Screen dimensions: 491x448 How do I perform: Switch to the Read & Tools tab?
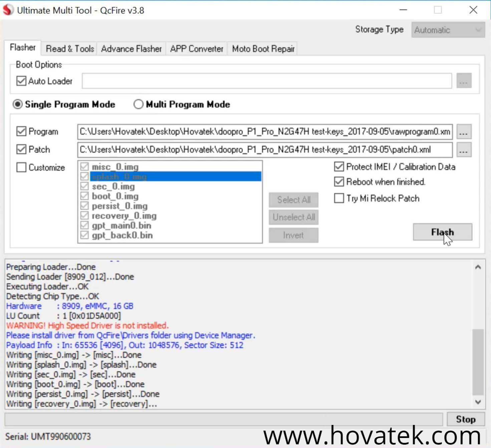click(x=70, y=49)
